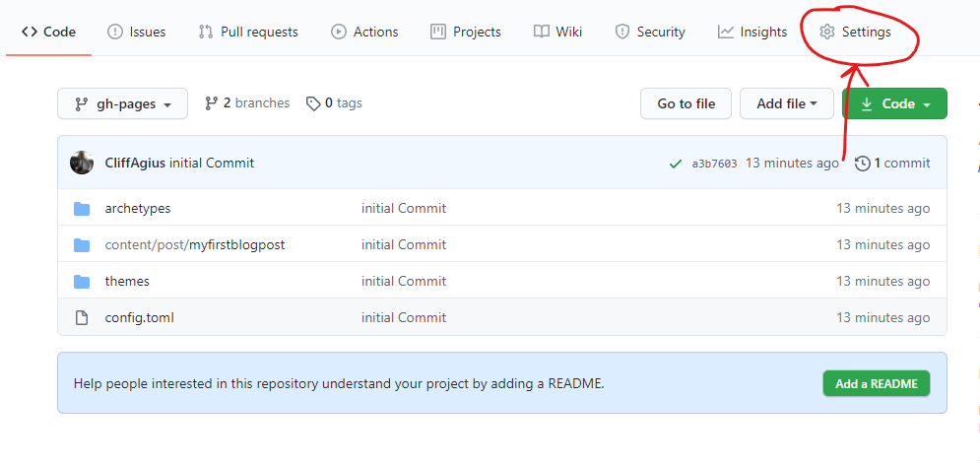View the 2 branches link
The width and height of the screenshot is (980, 465).
point(247,103)
